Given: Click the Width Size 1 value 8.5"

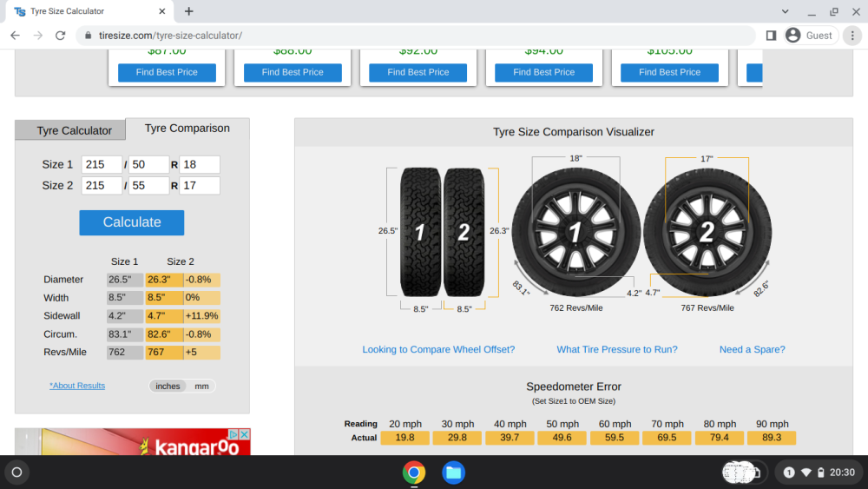Looking at the screenshot, I should [x=124, y=297].
